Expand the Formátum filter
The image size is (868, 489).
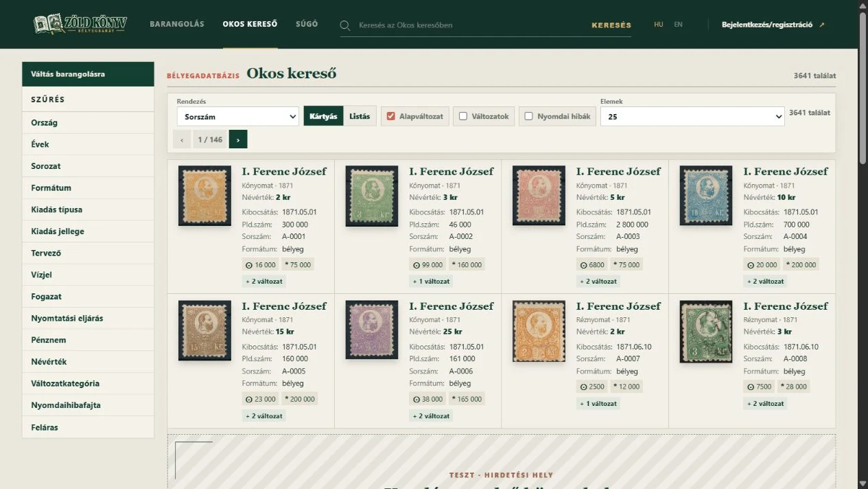coord(88,187)
